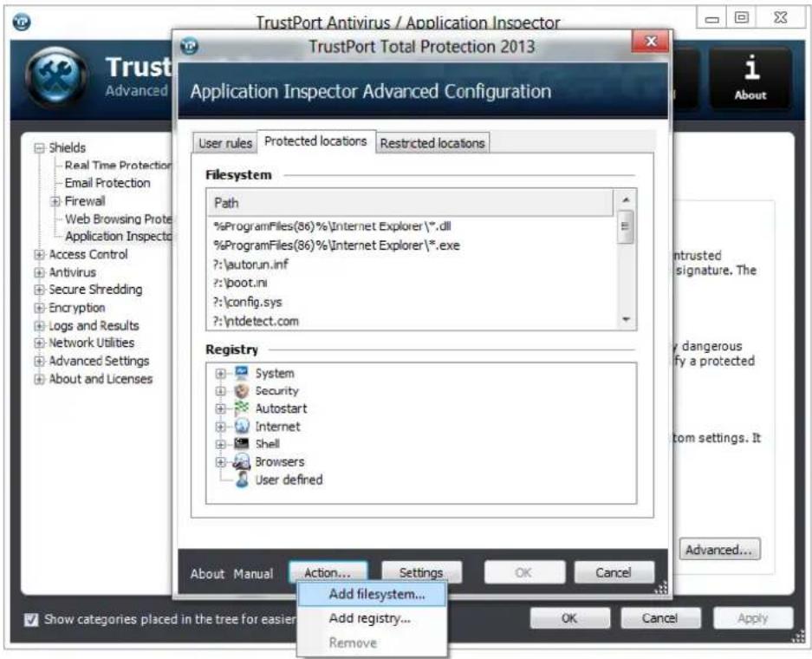
Task: Expand the System registry node
Action: tap(220, 374)
